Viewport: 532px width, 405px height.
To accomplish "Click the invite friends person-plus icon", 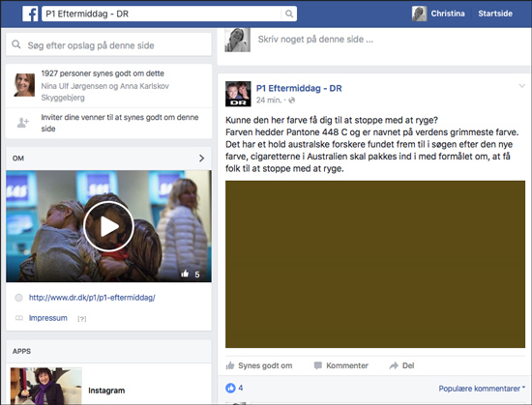I will coord(23,123).
